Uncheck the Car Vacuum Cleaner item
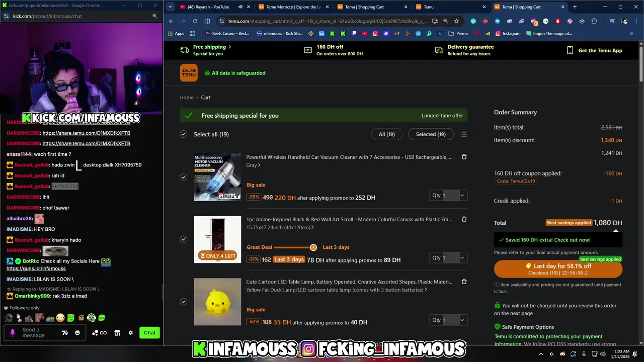 (183, 177)
